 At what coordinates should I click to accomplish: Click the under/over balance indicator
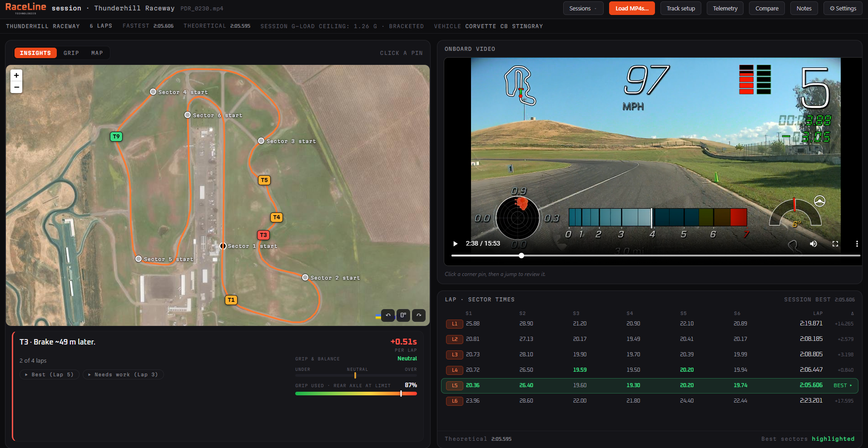pyautogui.click(x=356, y=375)
